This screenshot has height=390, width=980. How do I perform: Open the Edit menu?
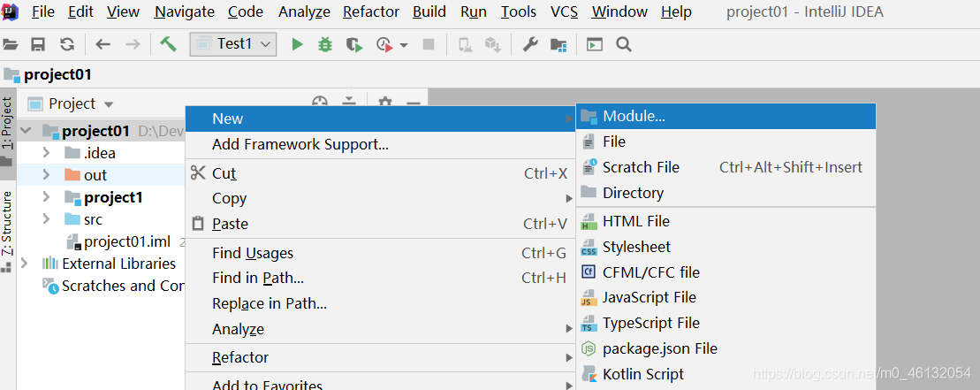80,11
